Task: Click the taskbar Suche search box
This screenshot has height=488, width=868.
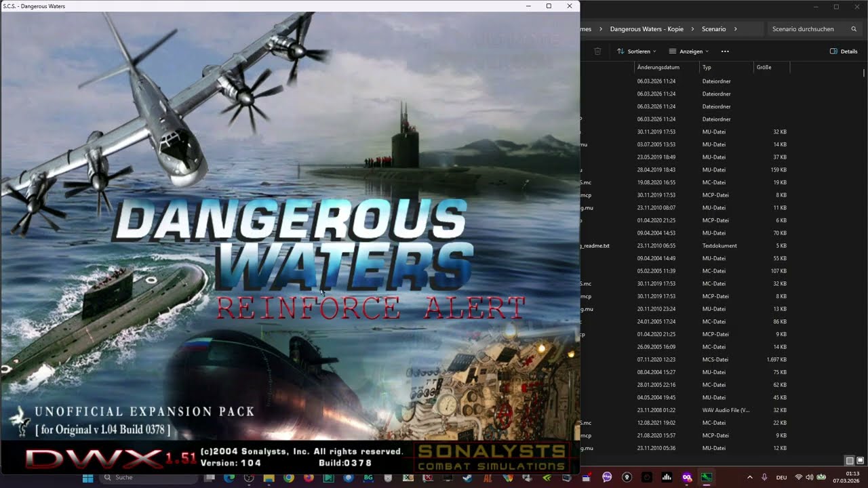Action: coord(149,478)
